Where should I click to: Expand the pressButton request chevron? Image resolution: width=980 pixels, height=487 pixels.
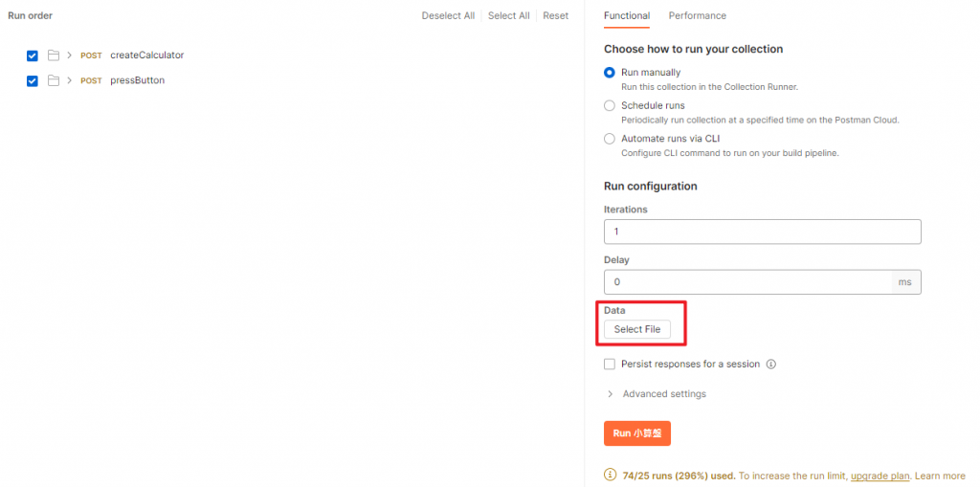pos(69,80)
